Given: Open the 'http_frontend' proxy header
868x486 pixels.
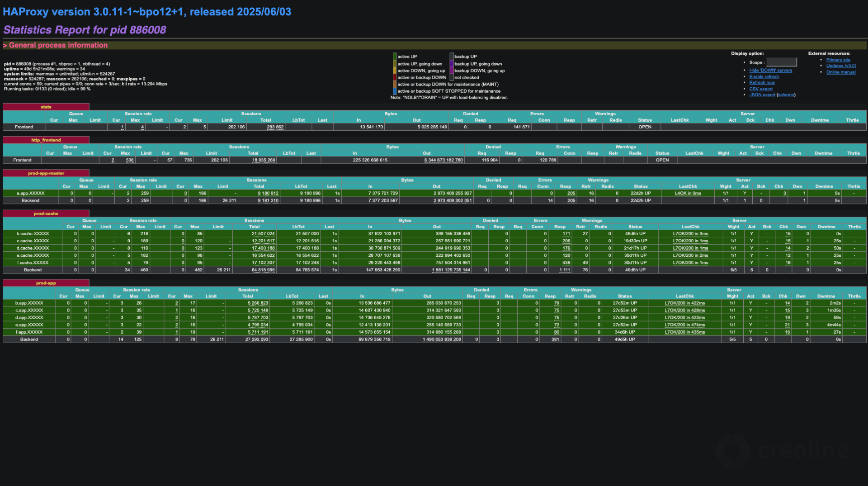Looking at the screenshot, I should pos(46,140).
